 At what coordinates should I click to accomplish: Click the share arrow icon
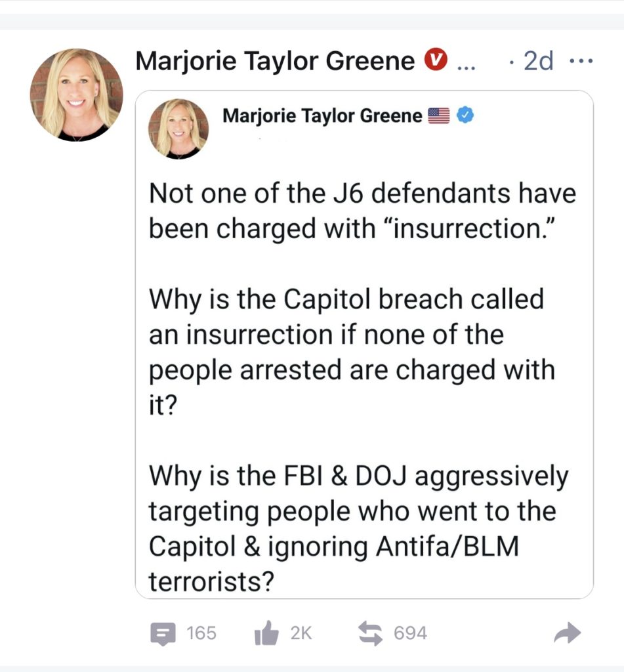coord(568,633)
